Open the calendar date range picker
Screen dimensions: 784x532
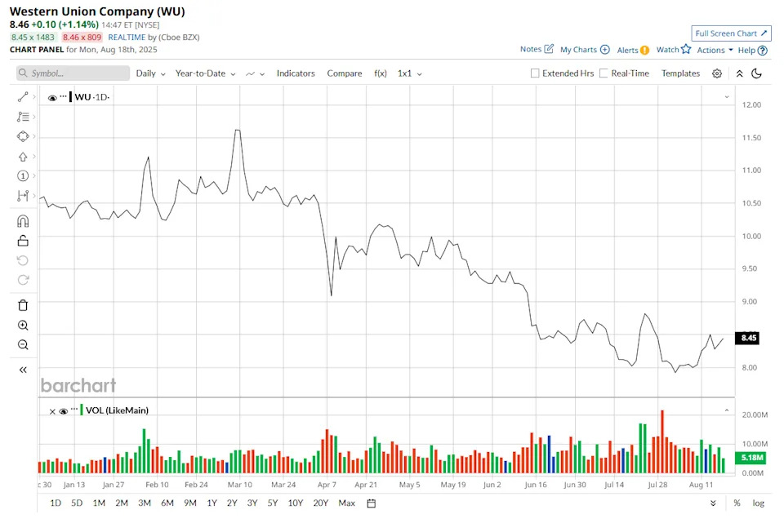pyautogui.click(x=371, y=503)
